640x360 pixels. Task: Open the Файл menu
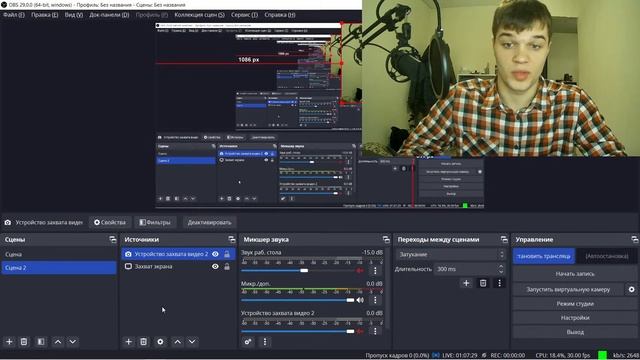click(x=14, y=15)
